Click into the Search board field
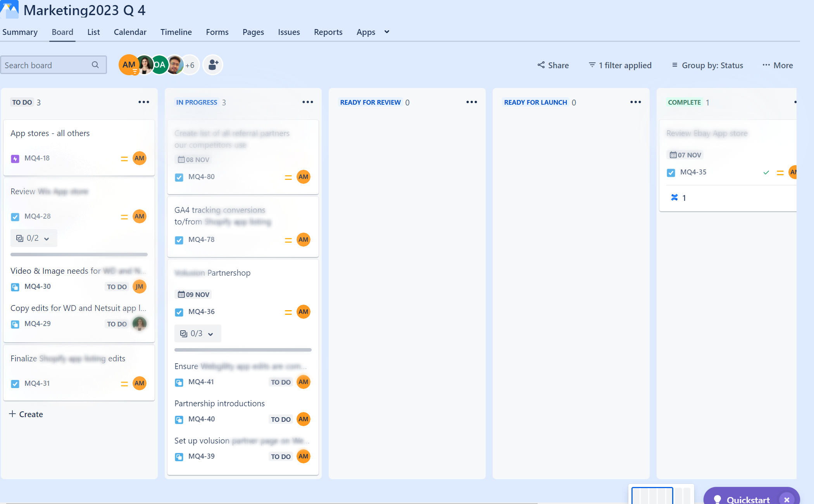 [53, 65]
